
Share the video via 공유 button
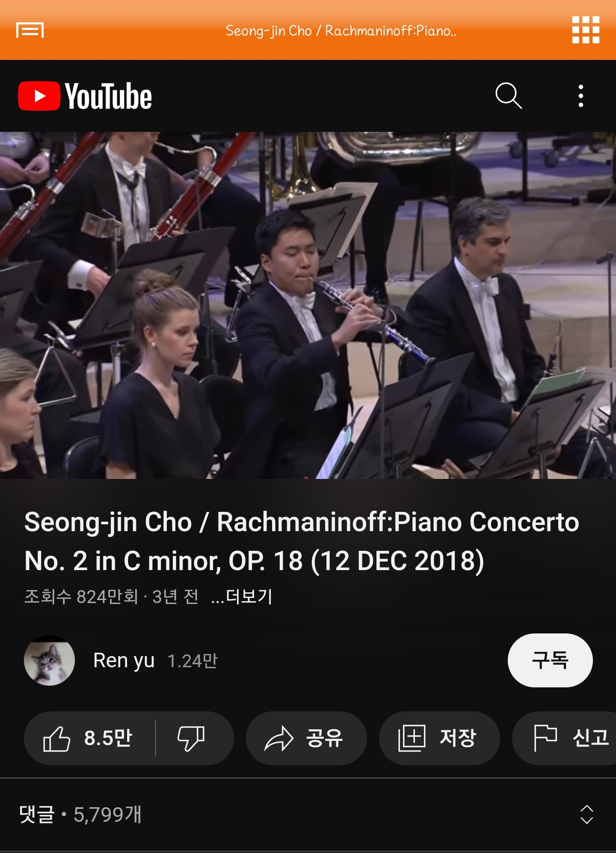306,738
